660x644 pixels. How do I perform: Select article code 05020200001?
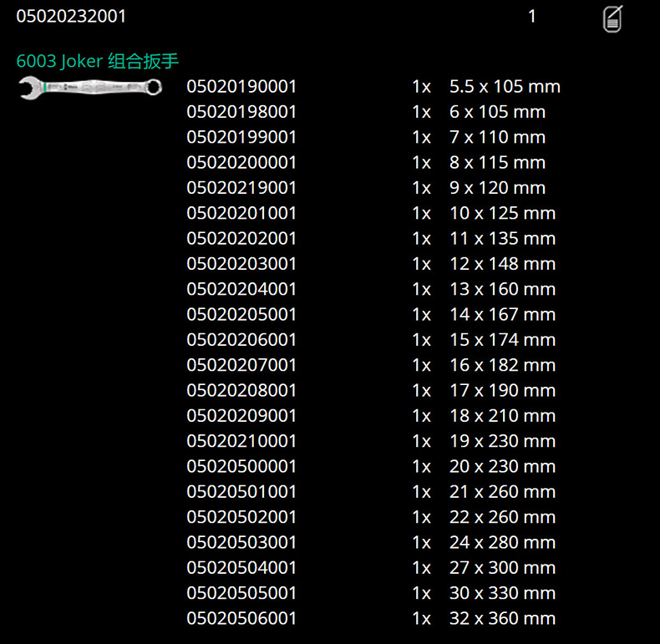[x=241, y=163]
